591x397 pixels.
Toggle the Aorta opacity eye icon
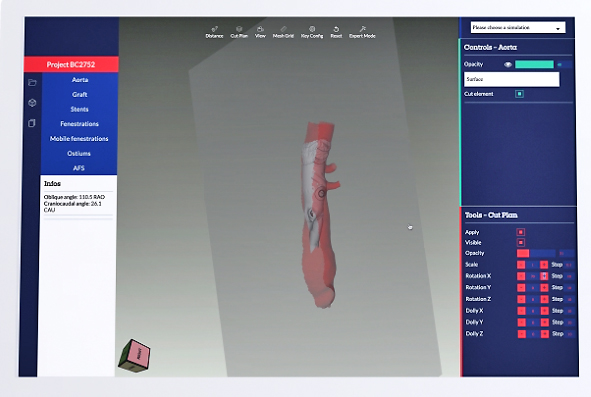(x=508, y=64)
